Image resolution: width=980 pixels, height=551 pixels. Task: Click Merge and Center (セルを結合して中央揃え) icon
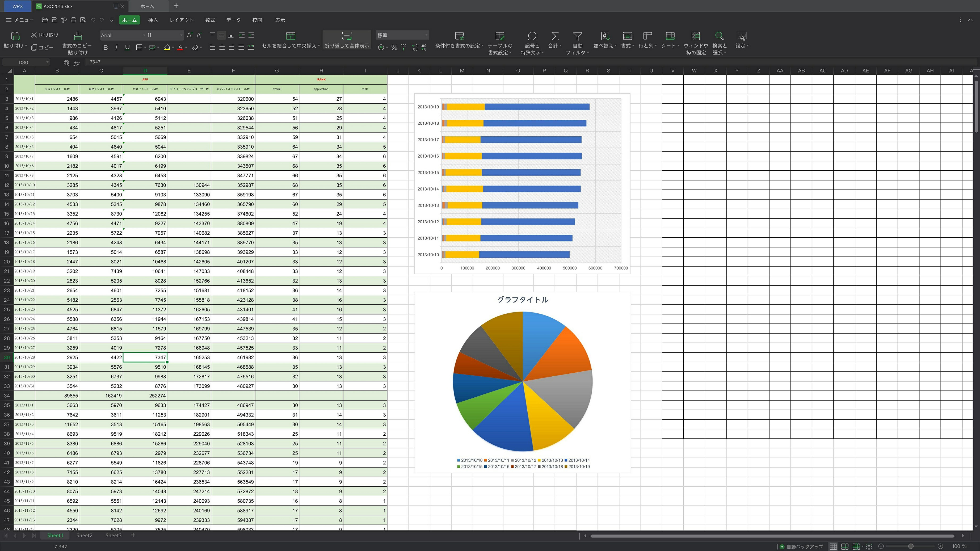[x=290, y=36]
